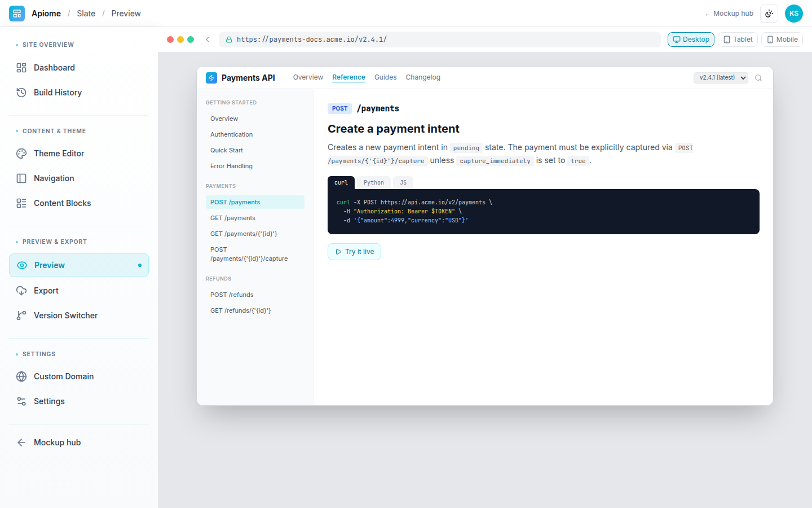Select GET /payments endpoint
Viewport: 812px width, 508px height.
(255, 218)
